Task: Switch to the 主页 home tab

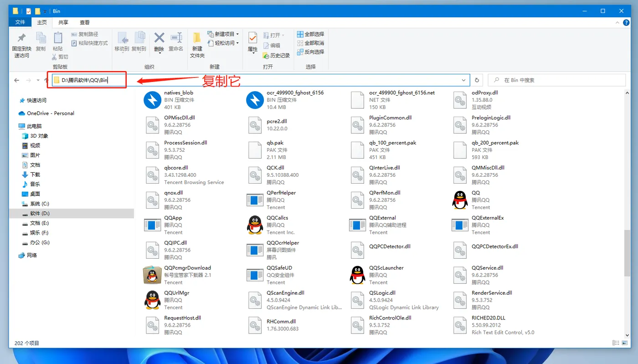Action: (x=42, y=22)
